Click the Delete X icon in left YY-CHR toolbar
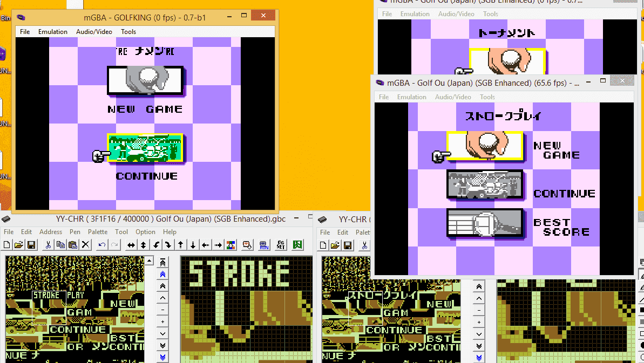This screenshot has width=644, height=363. (85, 245)
